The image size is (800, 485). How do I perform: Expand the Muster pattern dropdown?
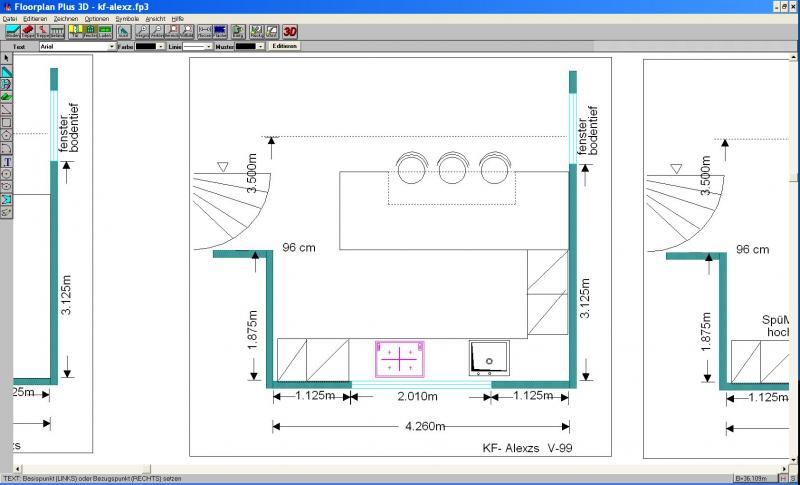pyautogui.click(x=260, y=46)
